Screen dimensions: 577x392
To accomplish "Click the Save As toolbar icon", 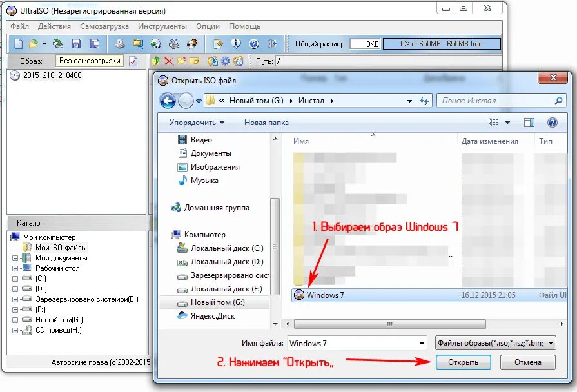I will [94, 44].
